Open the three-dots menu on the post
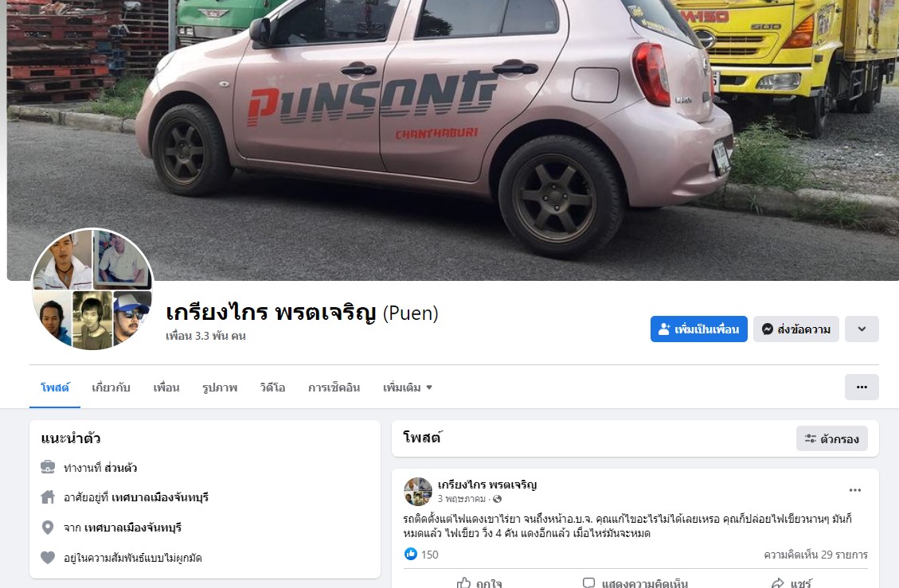The width and height of the screenshot is (899, 588). (x=855, y=490)
